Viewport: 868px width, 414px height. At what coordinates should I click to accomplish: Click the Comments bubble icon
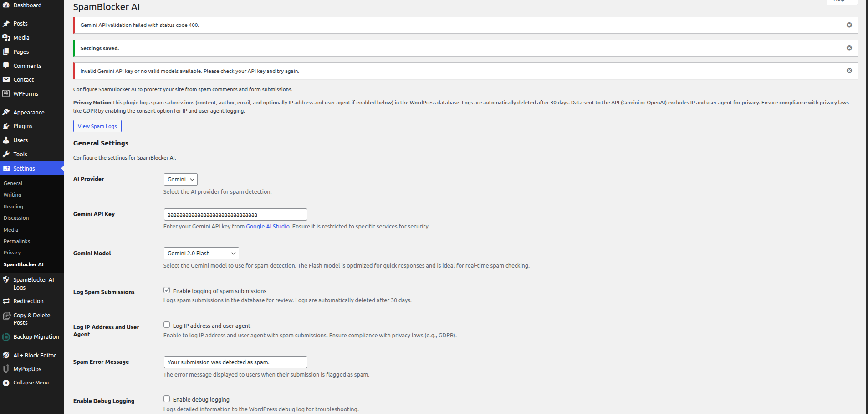click(6, 66)
